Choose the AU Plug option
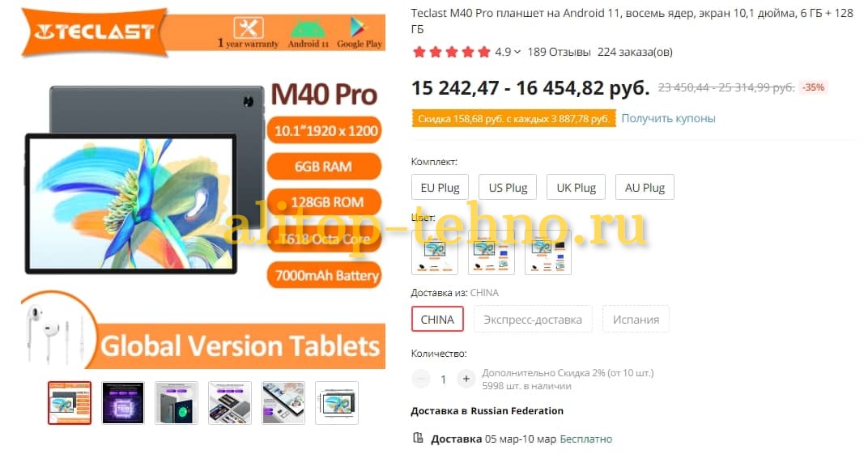The width and height of the screenshot is (868, 458). coord(645,188)
